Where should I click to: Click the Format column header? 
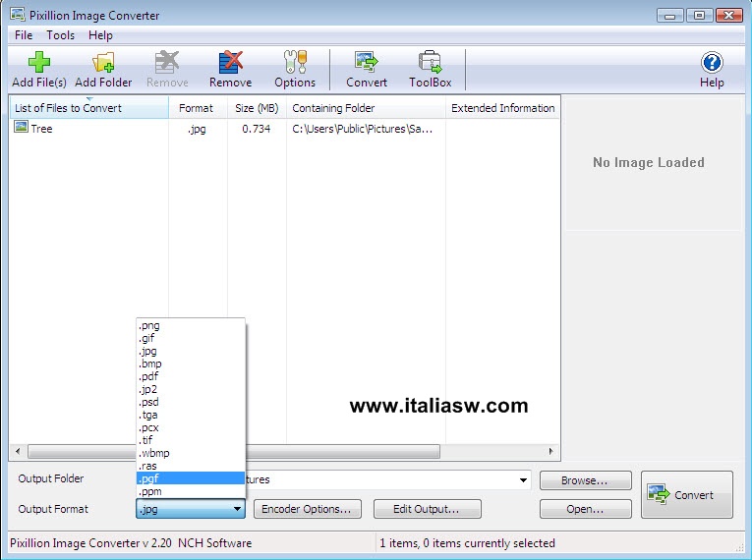point(198,108)
